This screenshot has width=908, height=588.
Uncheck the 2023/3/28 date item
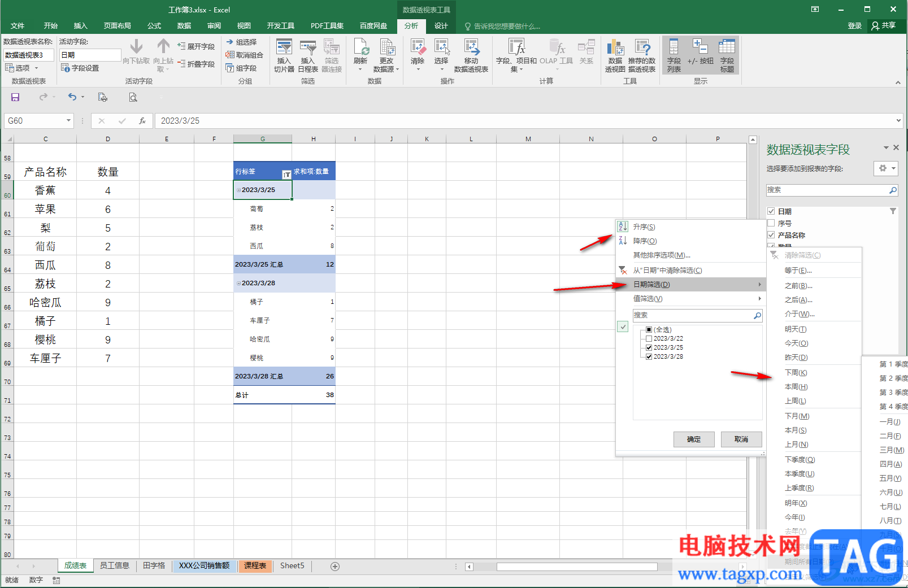point(649,357)
